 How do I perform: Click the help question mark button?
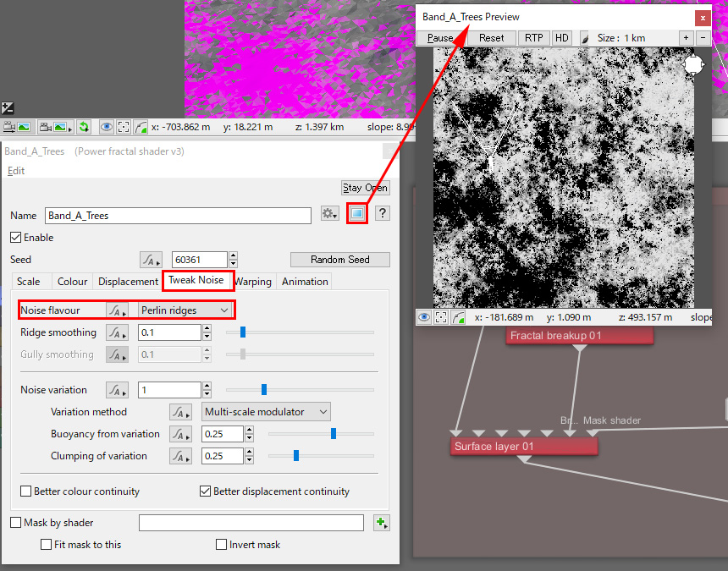[x=382, y=215]
